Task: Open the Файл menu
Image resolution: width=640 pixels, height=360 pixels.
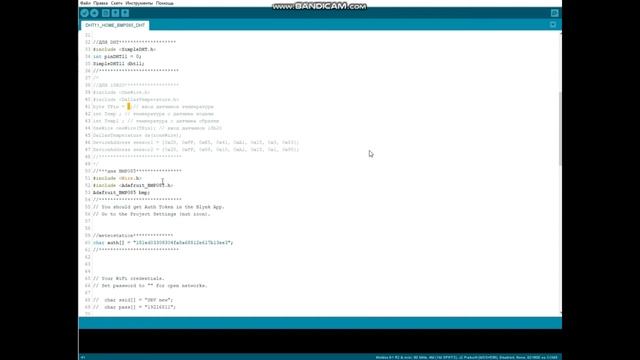Action: [x=85, y=3]
